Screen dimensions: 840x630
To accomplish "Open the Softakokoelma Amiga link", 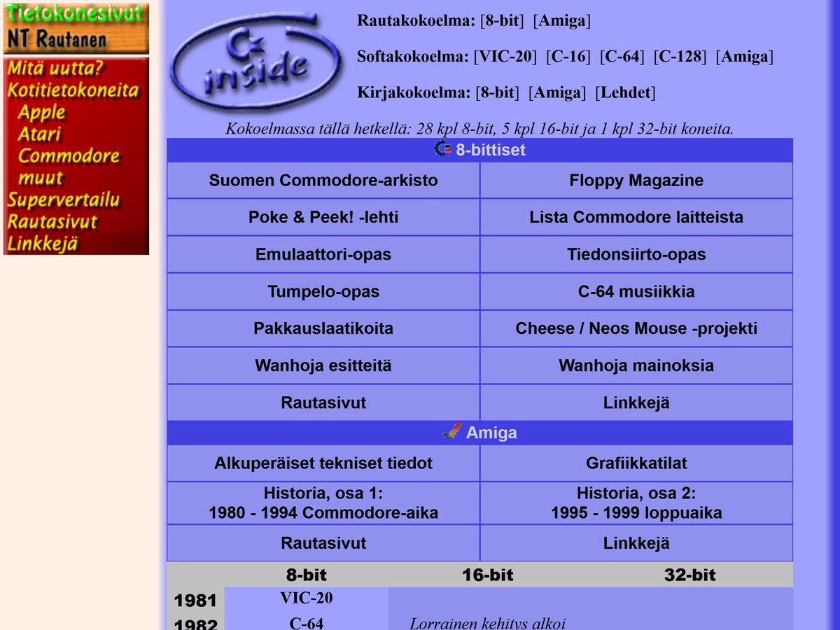I will click(x=745, y=57).
